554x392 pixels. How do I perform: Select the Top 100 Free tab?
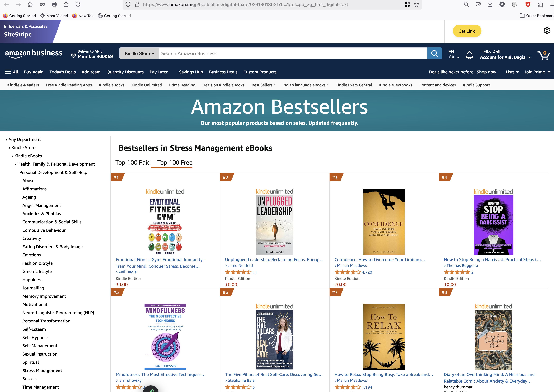[175, 162]
